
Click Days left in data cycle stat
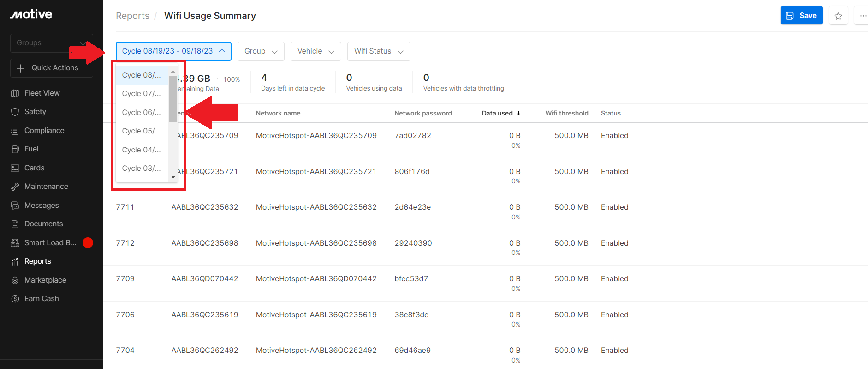click(293, 83)
